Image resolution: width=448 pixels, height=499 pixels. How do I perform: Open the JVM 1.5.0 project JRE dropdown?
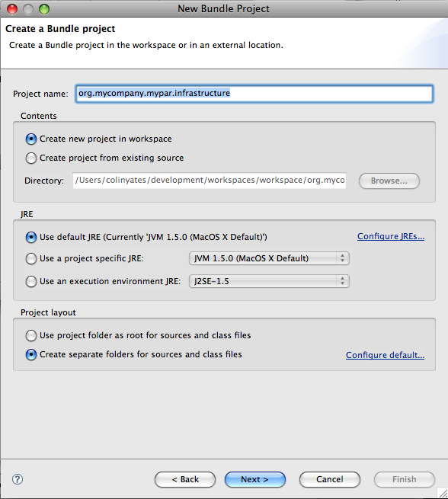point(269,258)
